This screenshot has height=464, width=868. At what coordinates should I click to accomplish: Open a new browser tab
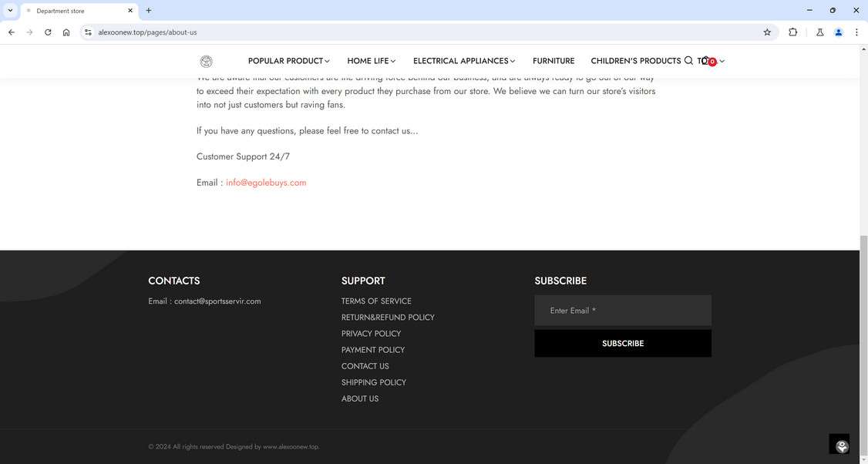pyautogui.click(x=148, y=11)
